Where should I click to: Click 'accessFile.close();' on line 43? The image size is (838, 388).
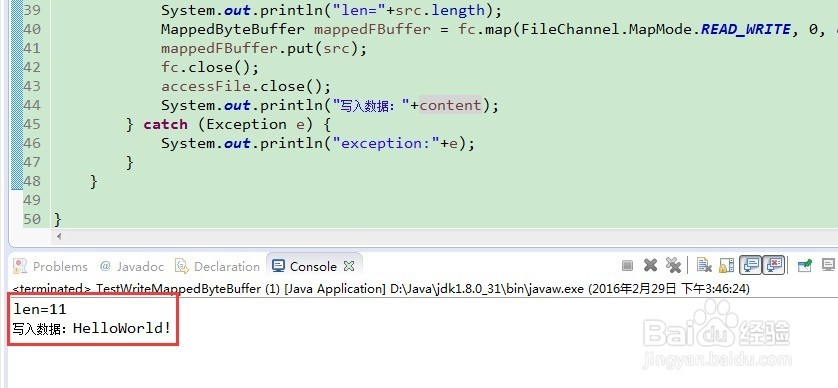click(246, 87)
